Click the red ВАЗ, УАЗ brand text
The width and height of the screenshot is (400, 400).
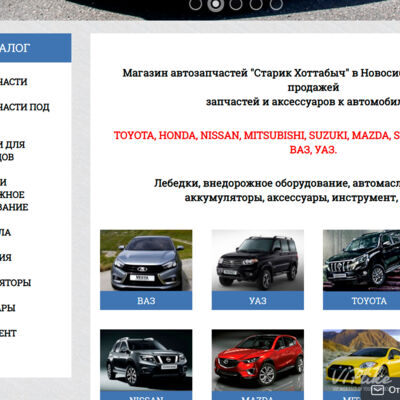pos(313,150)
